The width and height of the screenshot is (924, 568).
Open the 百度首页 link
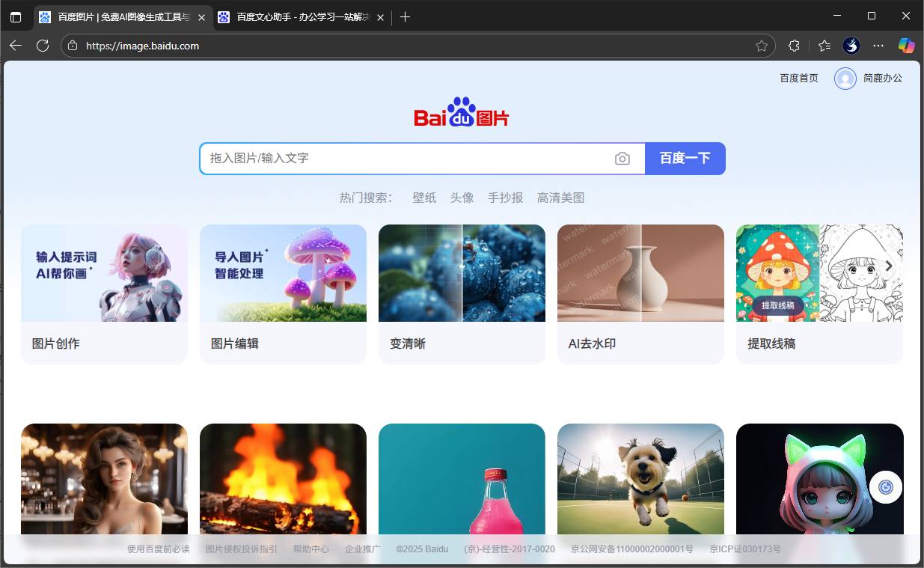pos(798,78)
